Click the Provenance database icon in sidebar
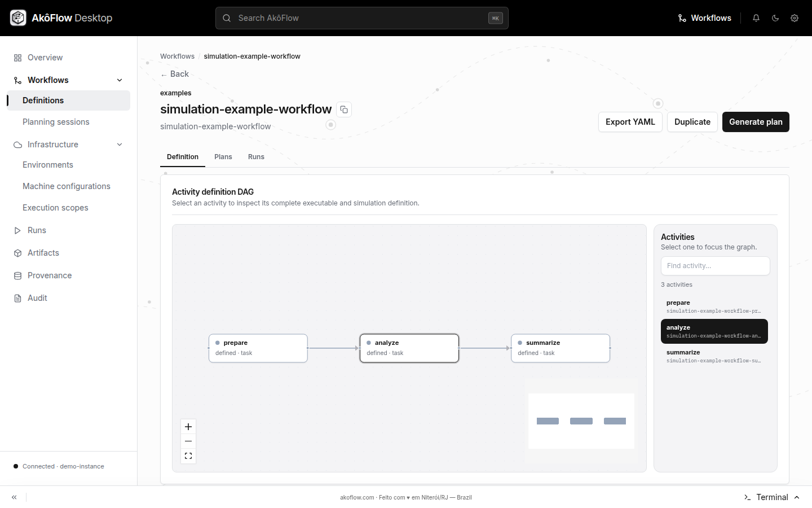Screen dimensions: 812x508 pyautogui.click(x=17, y=275)
